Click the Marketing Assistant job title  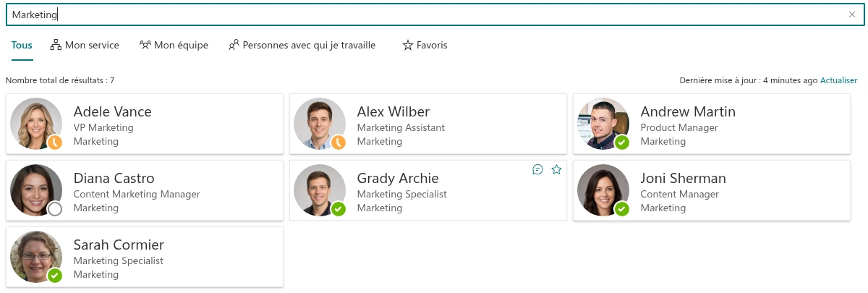pos(401,127)
